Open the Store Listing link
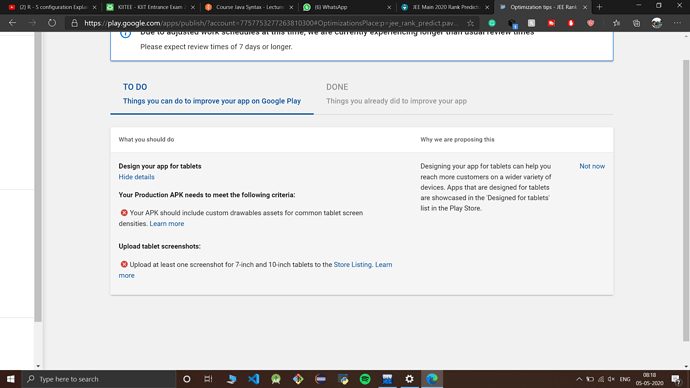690x388 pixels. pyautogui.click(x=352, y=264)
